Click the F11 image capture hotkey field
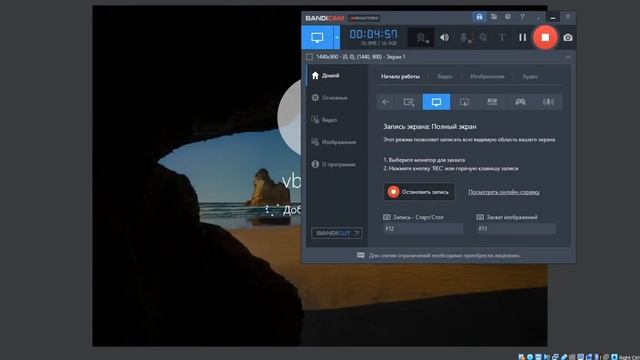The width and height of the screenshot is (640, 360). click(516, 229)
